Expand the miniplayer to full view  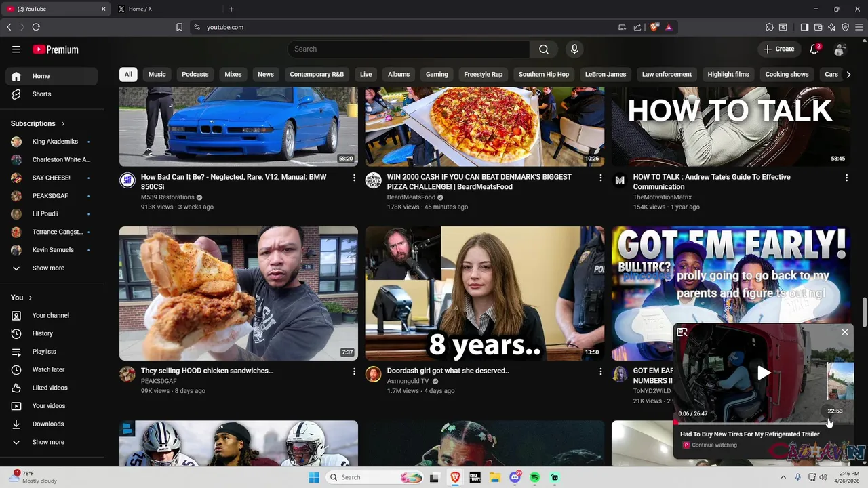click(x=682, y=332)
